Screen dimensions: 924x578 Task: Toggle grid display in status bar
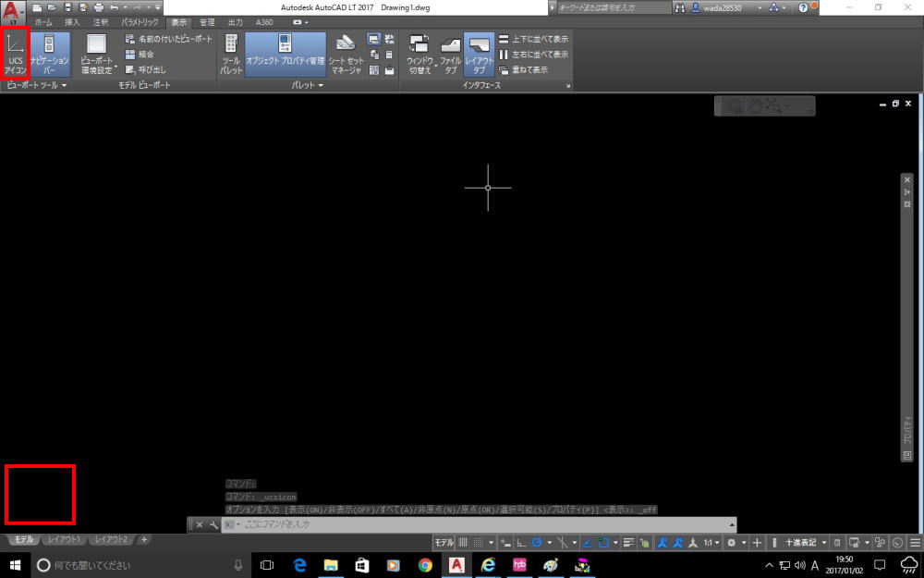(x=463, y=543)
